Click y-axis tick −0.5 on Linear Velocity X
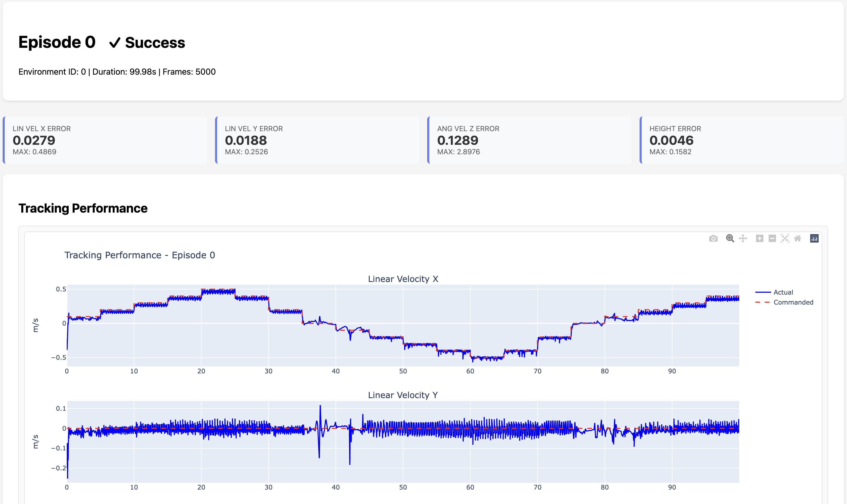Screen dimensions: 847x504 pyautogui.click(x=58, y=357)
